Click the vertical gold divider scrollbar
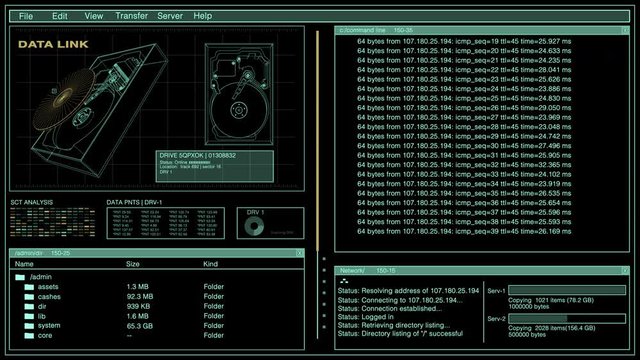The width and height of the screenshot is (640, 360). tap(317, 141)
